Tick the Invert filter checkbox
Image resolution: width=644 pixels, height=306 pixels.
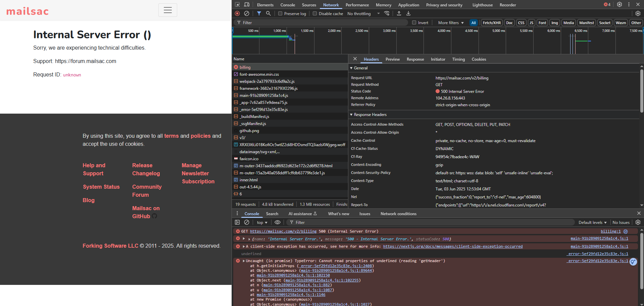pyautogui.click(x=414, y=23)
